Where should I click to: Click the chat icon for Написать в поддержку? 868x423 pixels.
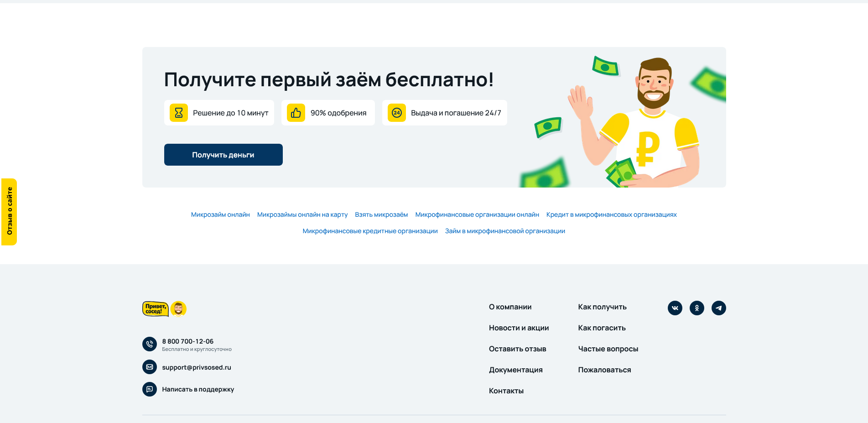[150, 389]
